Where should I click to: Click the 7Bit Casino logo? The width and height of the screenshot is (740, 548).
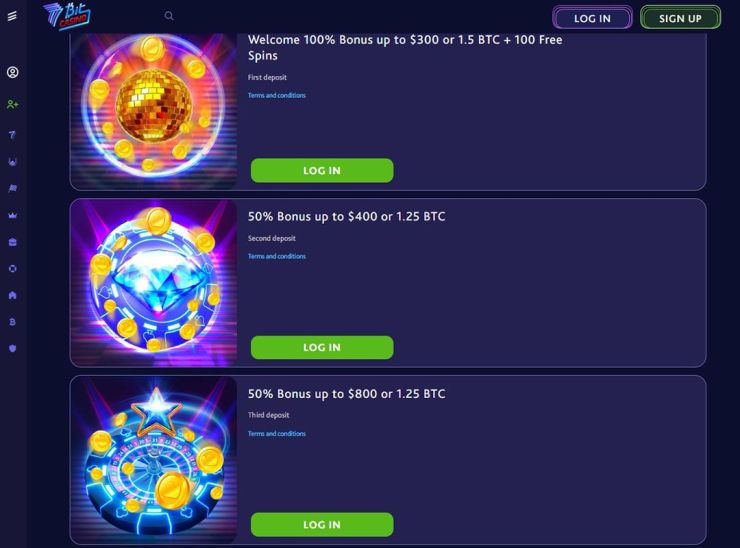pyautogui.click(x=67, y=16)
